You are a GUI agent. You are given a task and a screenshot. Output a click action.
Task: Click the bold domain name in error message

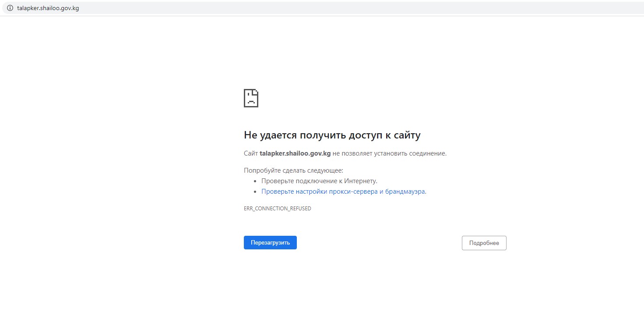point(295,153)
